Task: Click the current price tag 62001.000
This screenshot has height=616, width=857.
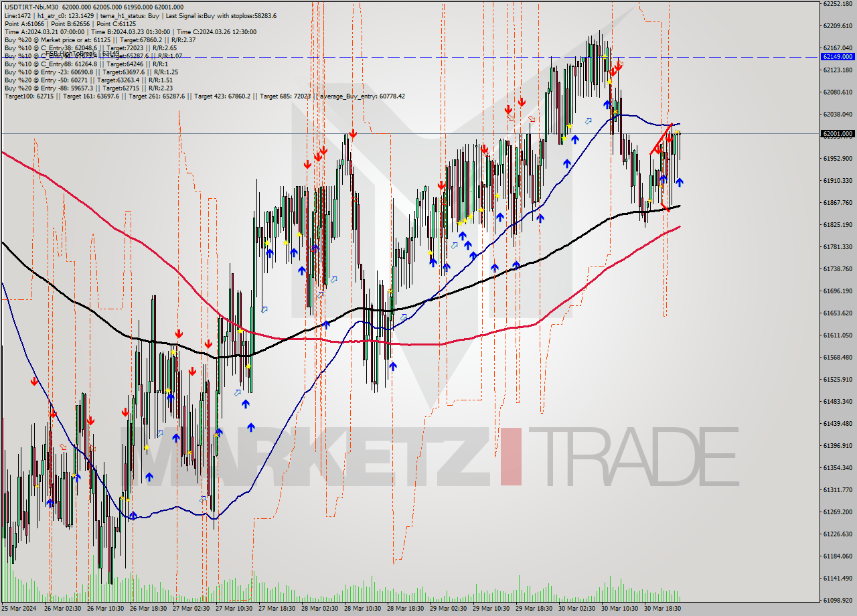Action: [x=837, y=134]
